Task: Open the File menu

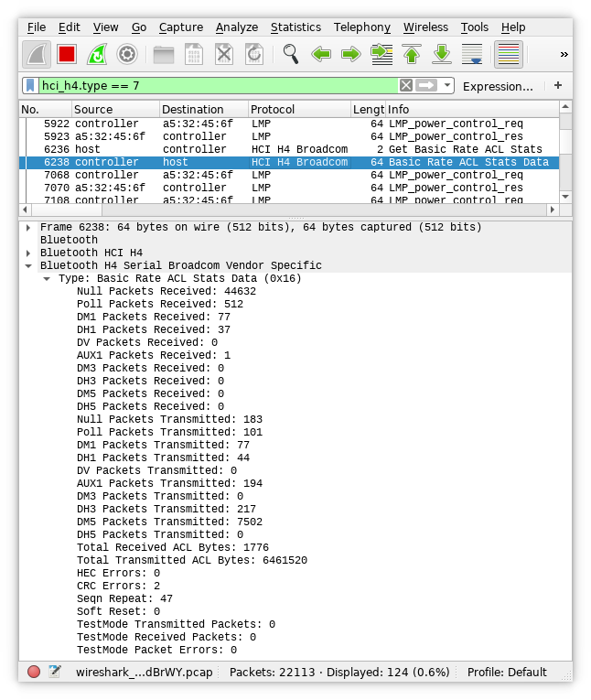Action: pyautogui.click(x=37, y=27)
